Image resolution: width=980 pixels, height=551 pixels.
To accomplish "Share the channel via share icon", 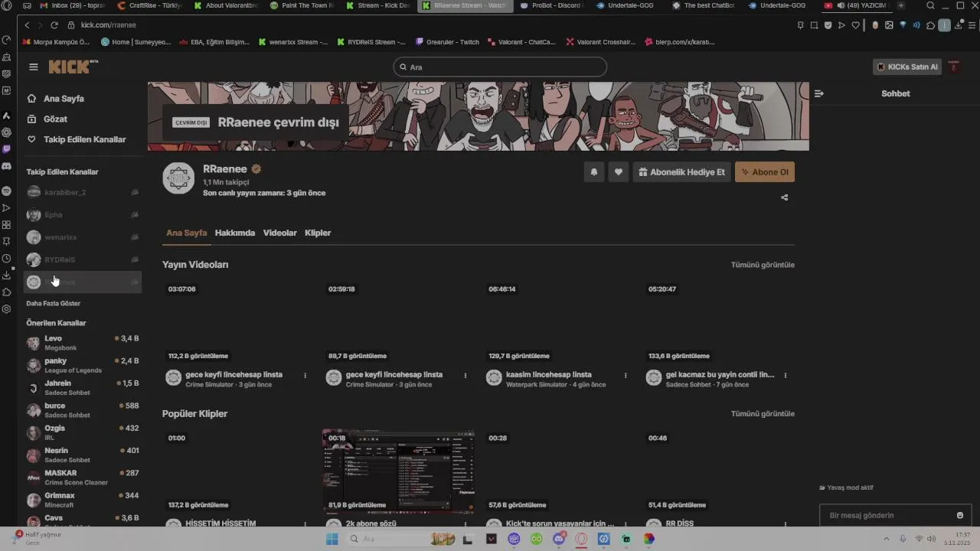I will pyautogui.click(x=784, y=197).
